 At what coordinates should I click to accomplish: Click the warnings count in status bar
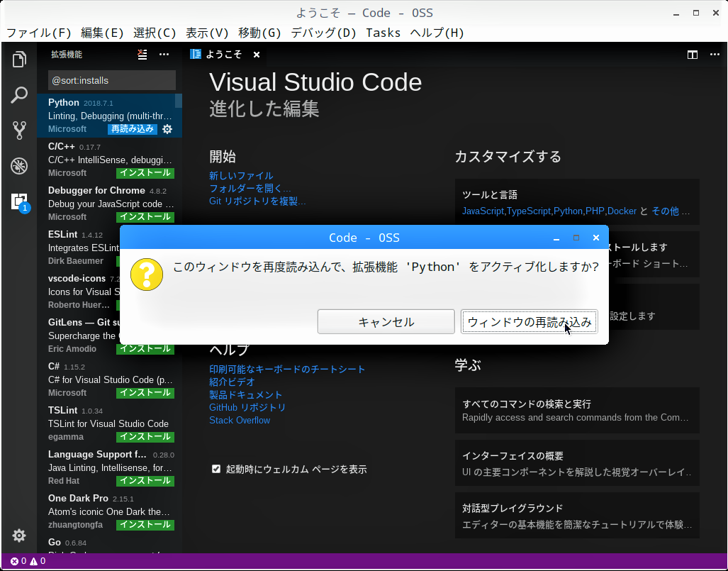38,561
